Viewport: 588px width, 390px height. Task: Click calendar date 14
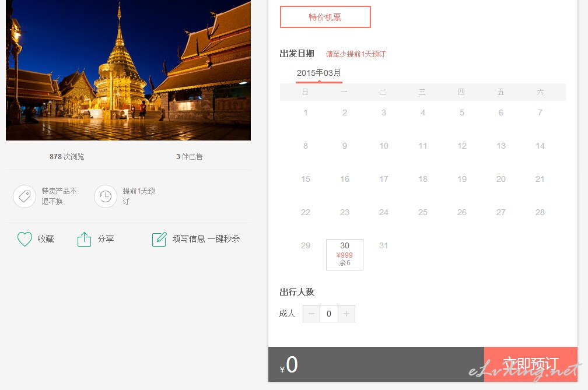click(540, 146)
